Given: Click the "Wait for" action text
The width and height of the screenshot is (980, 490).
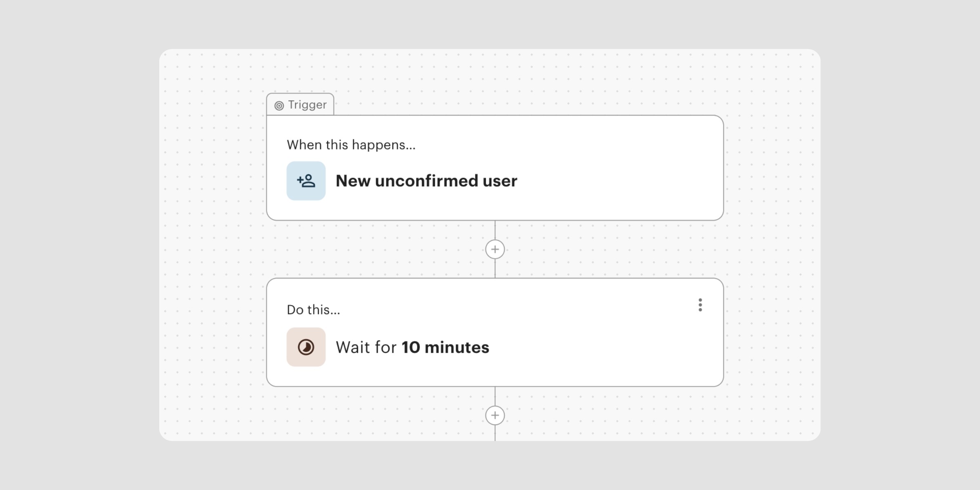Looking at the screenshot, I should point(366,347).
